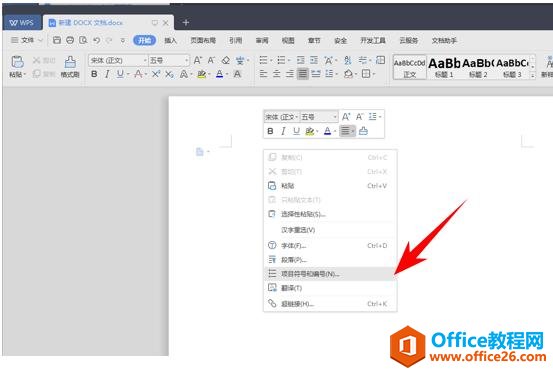553x374 pixels.
Task: Open the ribbon font size dropdown
Action: coord(187,61)
